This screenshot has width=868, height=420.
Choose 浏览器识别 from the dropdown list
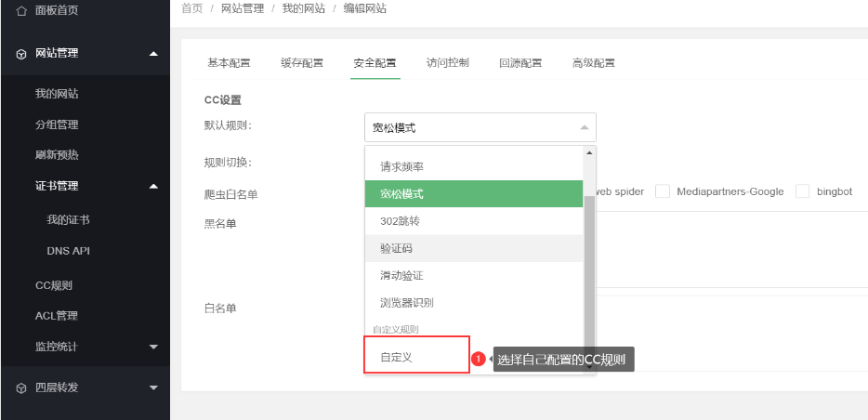click(474, 303)
